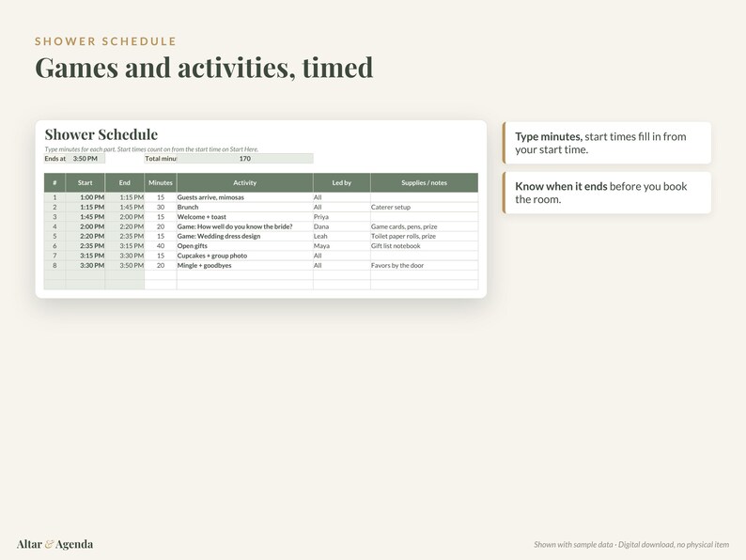Select the 'Leah' led-by cell
746x560 pixels.
(342, 236)
